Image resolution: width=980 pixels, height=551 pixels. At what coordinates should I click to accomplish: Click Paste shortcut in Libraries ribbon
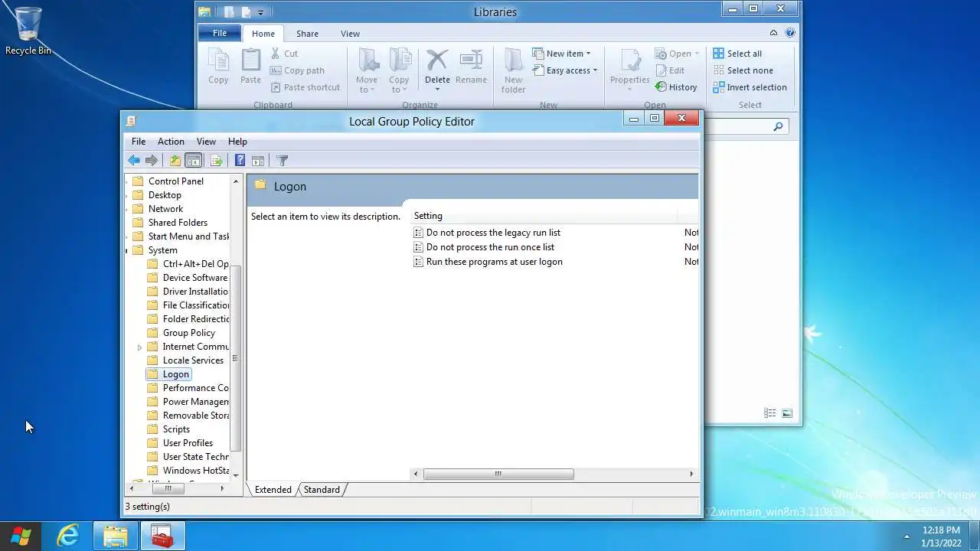305,87
